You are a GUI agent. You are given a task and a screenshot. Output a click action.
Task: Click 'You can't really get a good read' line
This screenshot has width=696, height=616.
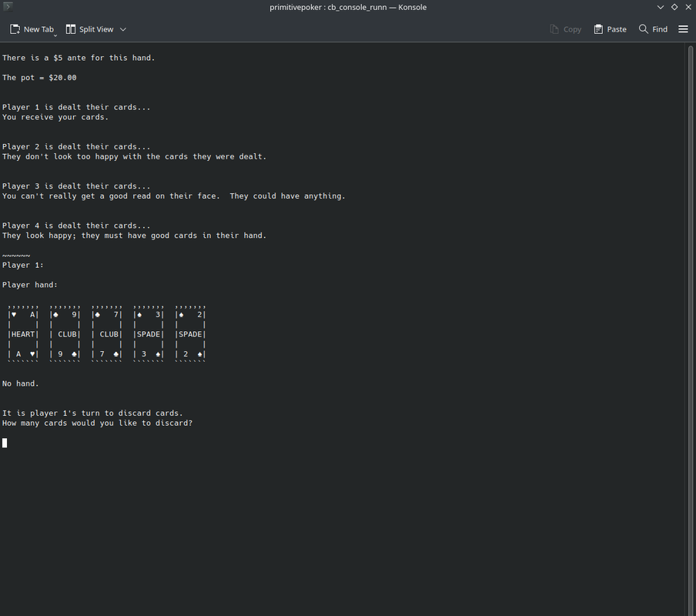tap(173, 196)
